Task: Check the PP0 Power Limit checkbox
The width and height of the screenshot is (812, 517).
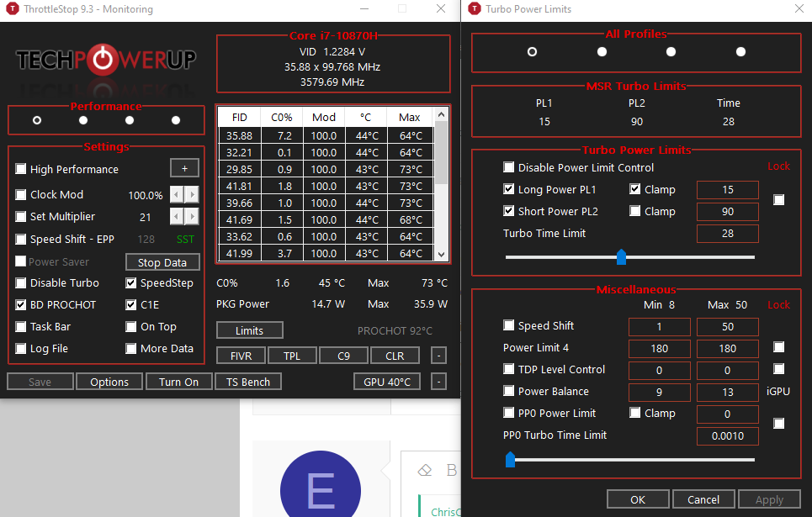Action: click(x=508, y=413)
